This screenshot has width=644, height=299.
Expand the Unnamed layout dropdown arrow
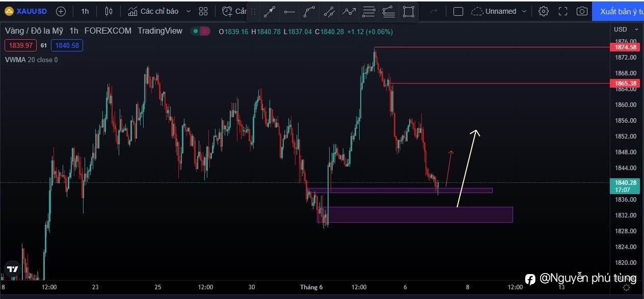pos(524,11)
